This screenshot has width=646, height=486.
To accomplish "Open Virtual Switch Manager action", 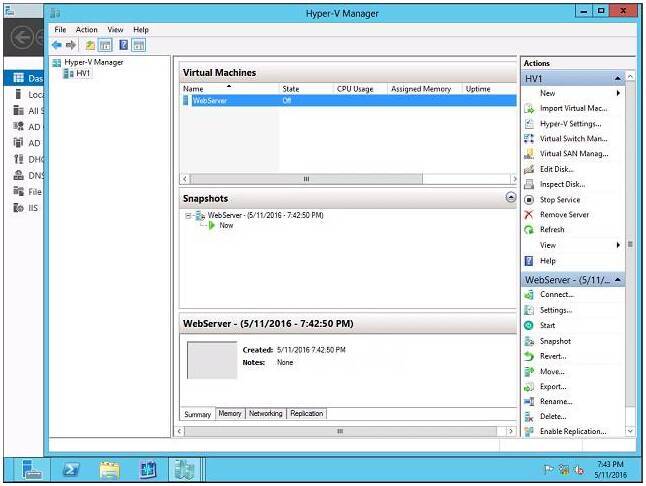I will point(573,139).
